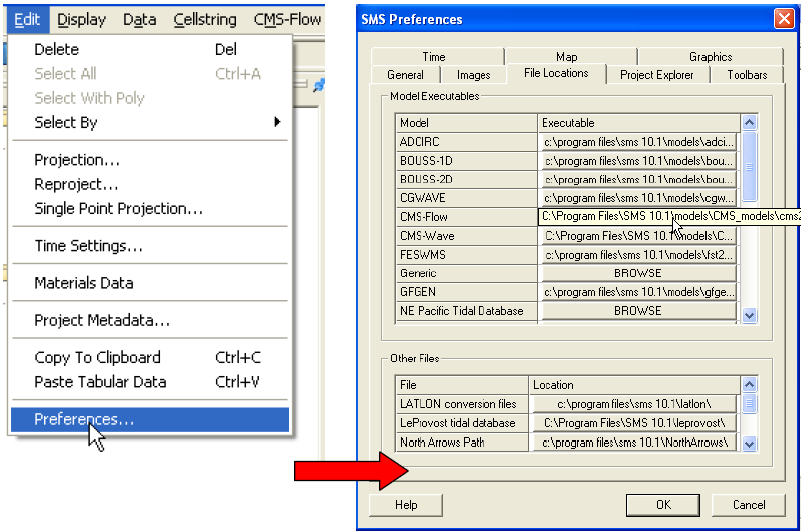The image size is (802, 531).
Task: Select the ADCIRC model cell
Action: pyautogui.click(x=466, y=142)
